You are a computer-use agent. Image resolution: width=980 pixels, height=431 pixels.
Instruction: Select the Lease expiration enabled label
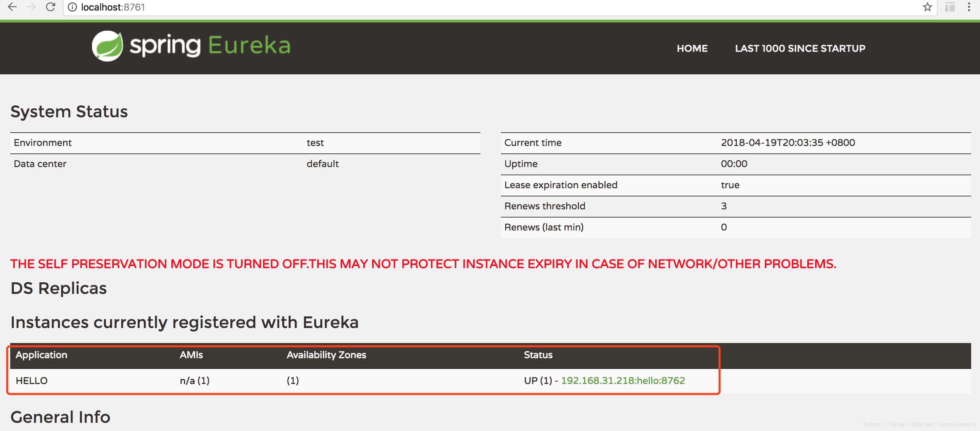561,185
